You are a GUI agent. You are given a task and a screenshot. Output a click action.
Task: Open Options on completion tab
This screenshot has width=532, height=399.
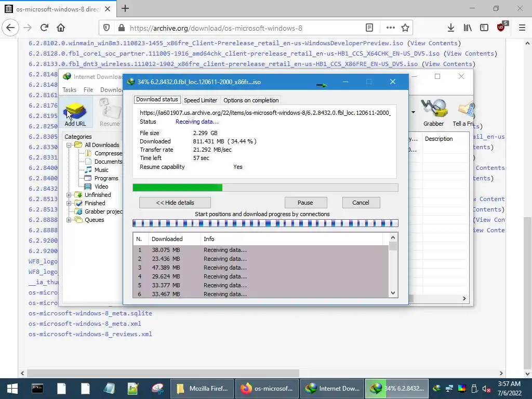251,100
